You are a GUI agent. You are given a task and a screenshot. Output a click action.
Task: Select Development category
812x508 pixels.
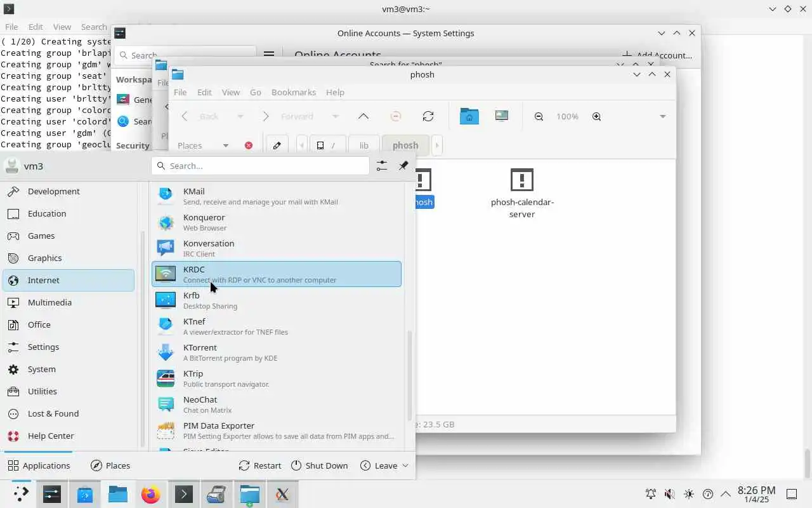tap(69, 191)
